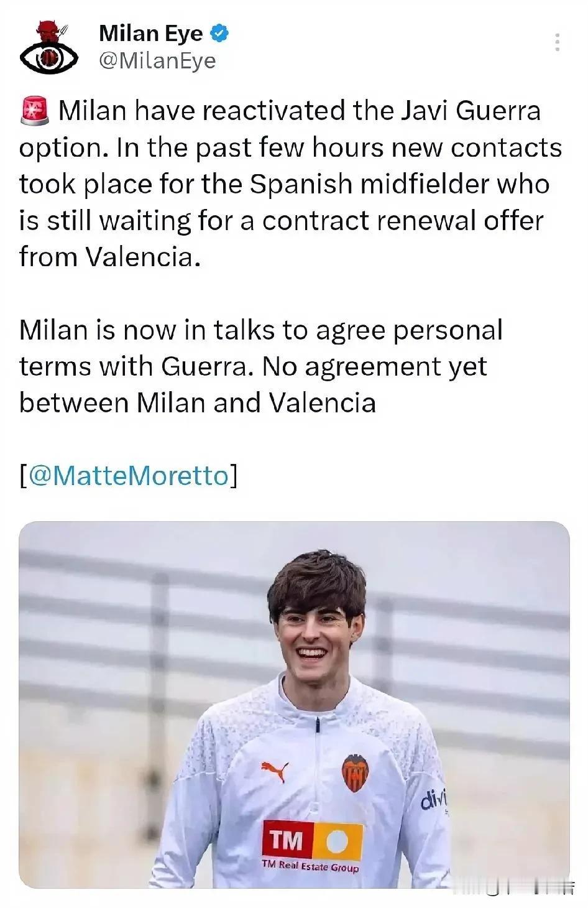
Task: Click the 'between Milan and Valencia' line
Action: point(198,403)
